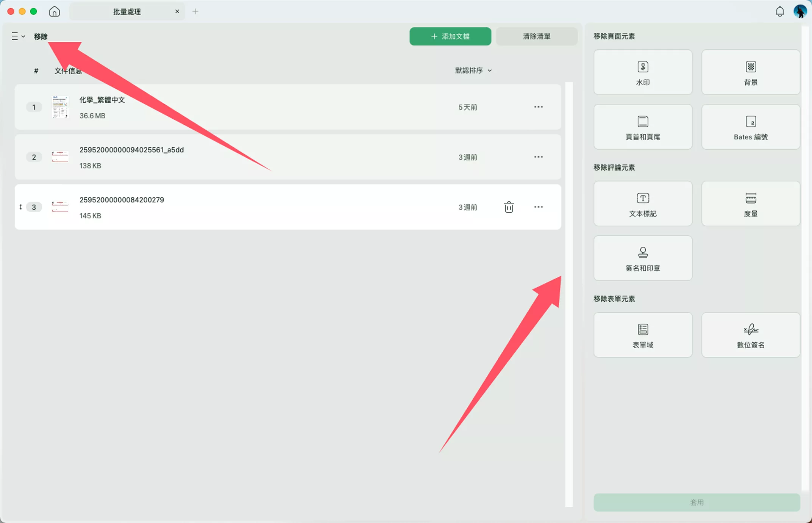812x523 pixels.
Task: Click the 5天前 date text
Action: click(468, 107)
